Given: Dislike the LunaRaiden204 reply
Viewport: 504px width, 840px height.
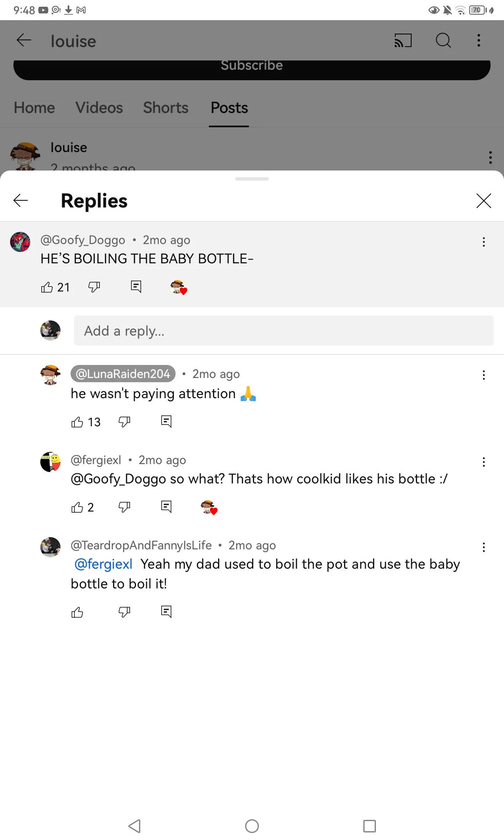Looking at the screenshot, I should click(x=124, y=421).
